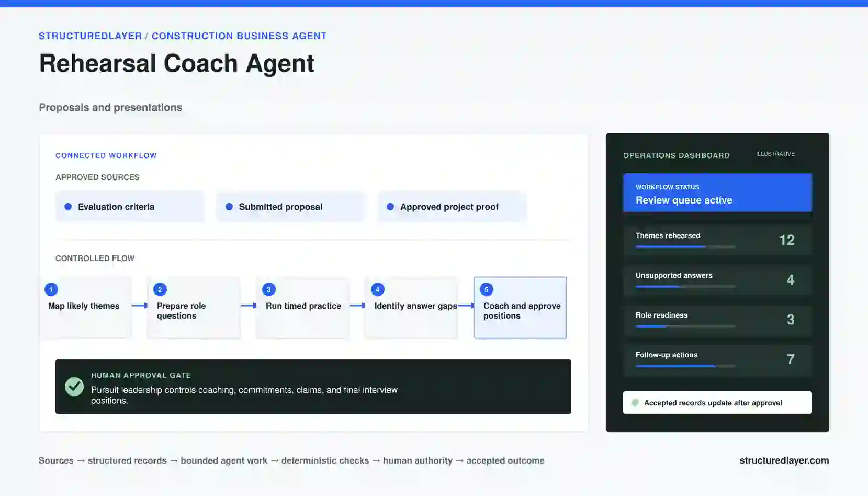
Task: Open the structuredlayer.com link
Action: pyautogui.click(x=784, y=460)
